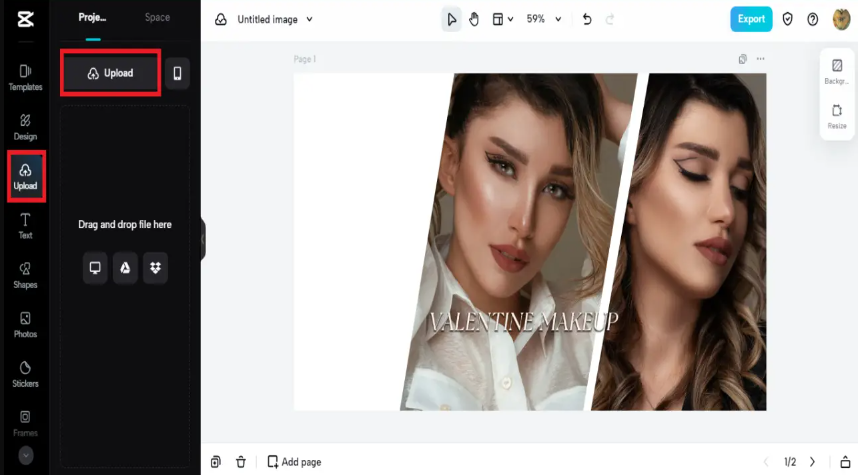Open the Text sidebar panel
858x475 pixels.
point(25,226)
